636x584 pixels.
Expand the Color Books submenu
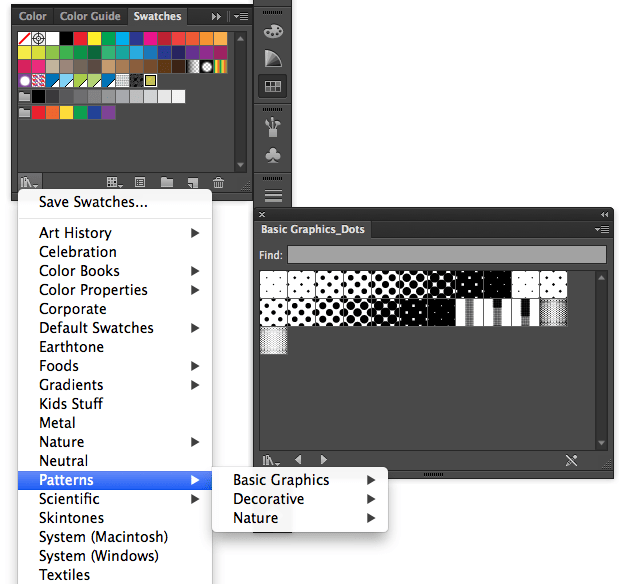pos(115,271)
